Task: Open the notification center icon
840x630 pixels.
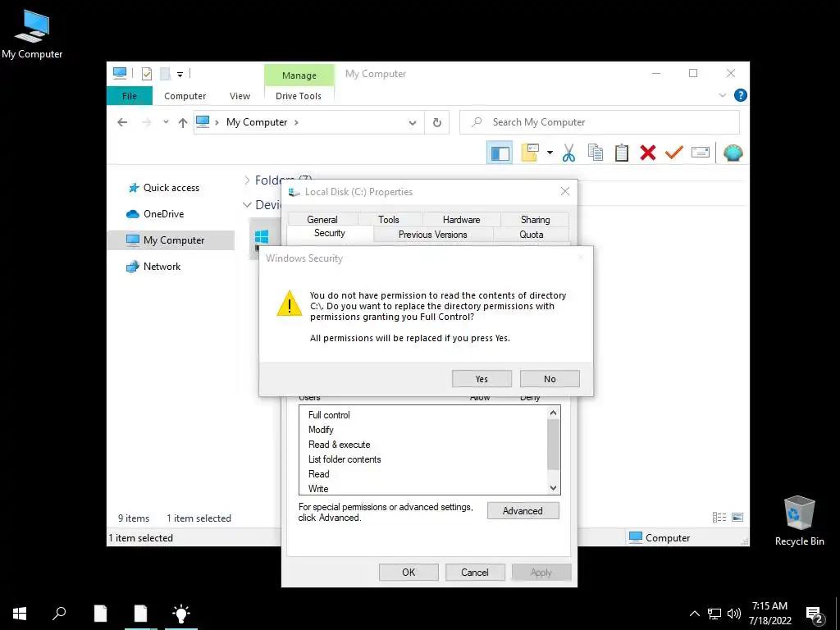Action: click(815, 614)
